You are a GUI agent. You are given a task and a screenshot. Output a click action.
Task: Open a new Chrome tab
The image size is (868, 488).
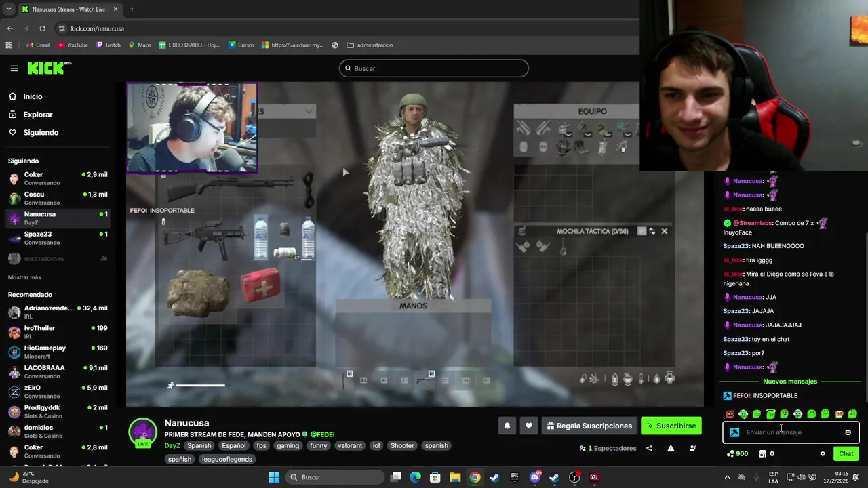click(x=132, y=9)
